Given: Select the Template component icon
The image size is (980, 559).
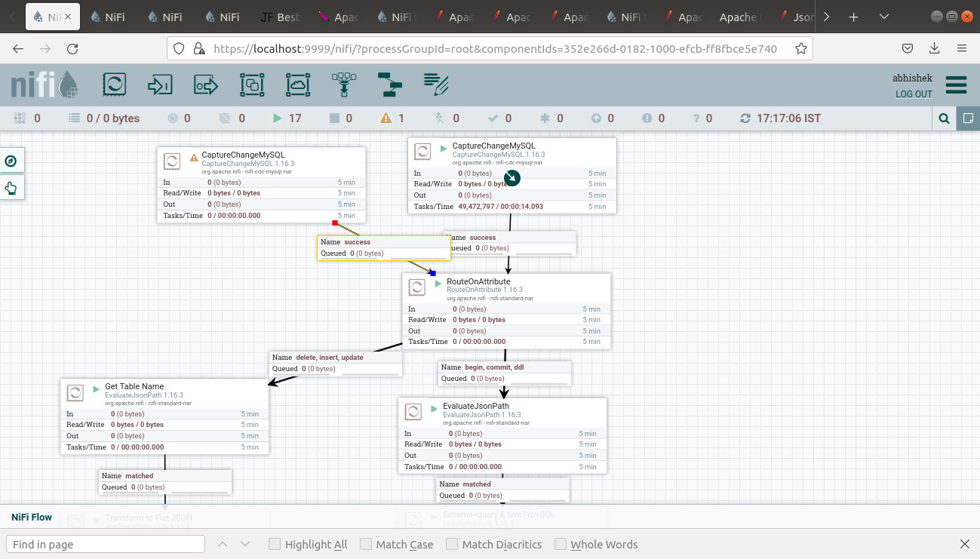Looking at the screenshot, I should [x=389, y=84].
